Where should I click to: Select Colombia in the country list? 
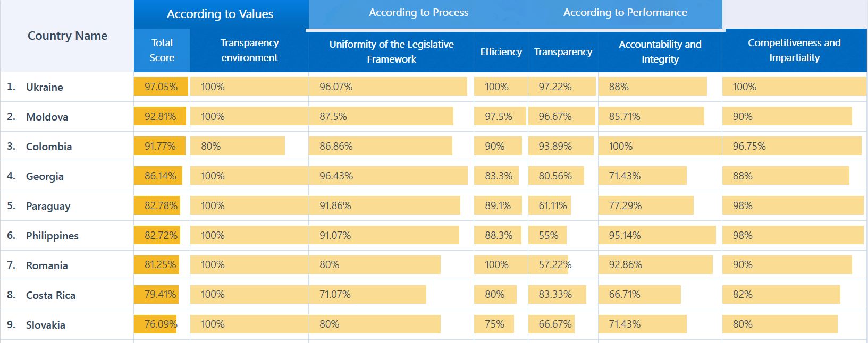click(49, 147)
